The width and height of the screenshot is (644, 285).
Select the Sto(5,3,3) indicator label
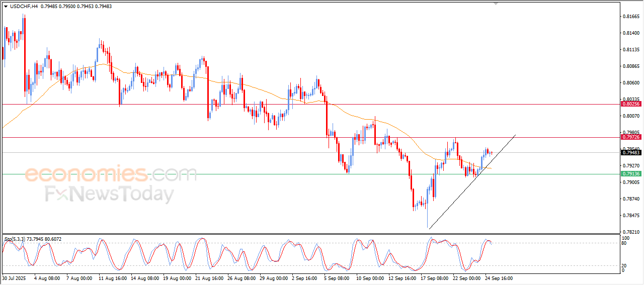16,239
